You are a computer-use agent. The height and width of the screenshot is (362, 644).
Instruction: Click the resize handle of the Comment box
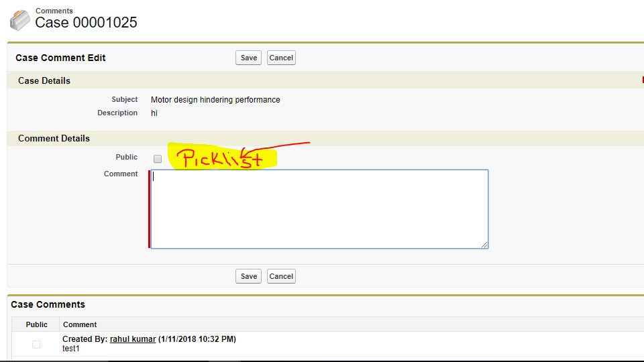pos(484,244)
